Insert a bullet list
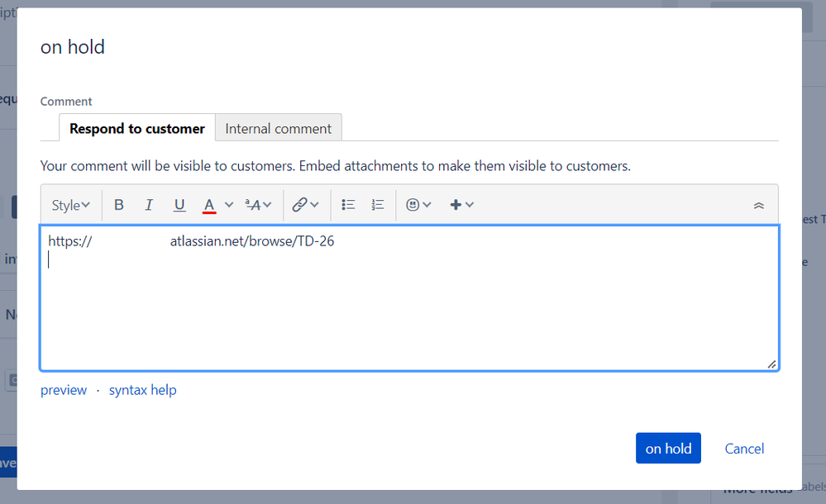The image size is (826, 504). (348, 205)
